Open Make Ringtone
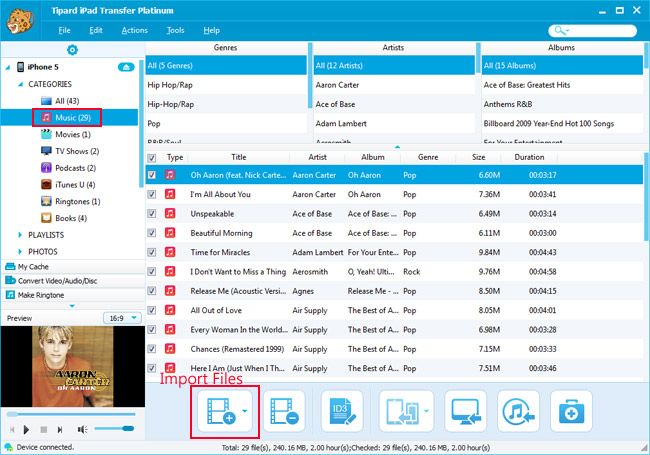Viewport: 650px width, 455px height. coord(73,295)
